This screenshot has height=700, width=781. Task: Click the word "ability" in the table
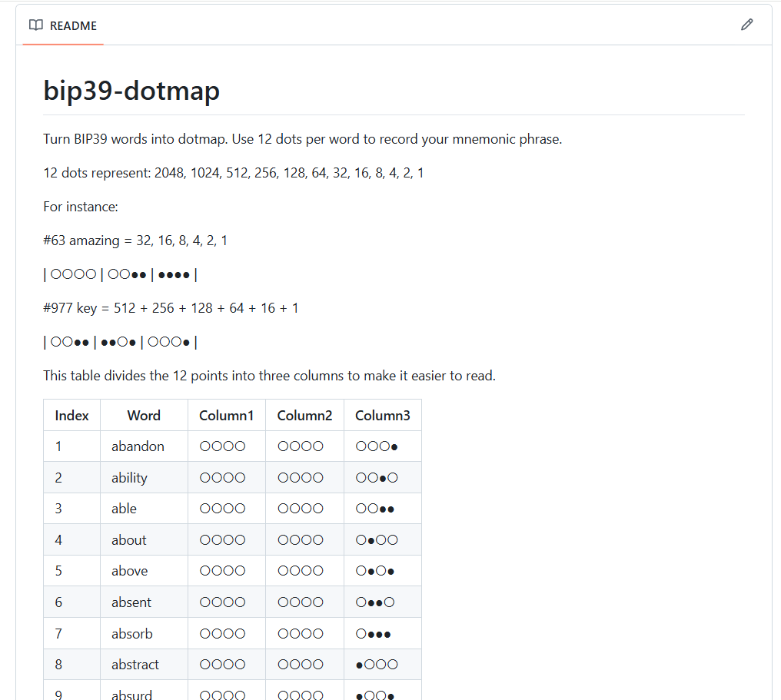[129, 478]
